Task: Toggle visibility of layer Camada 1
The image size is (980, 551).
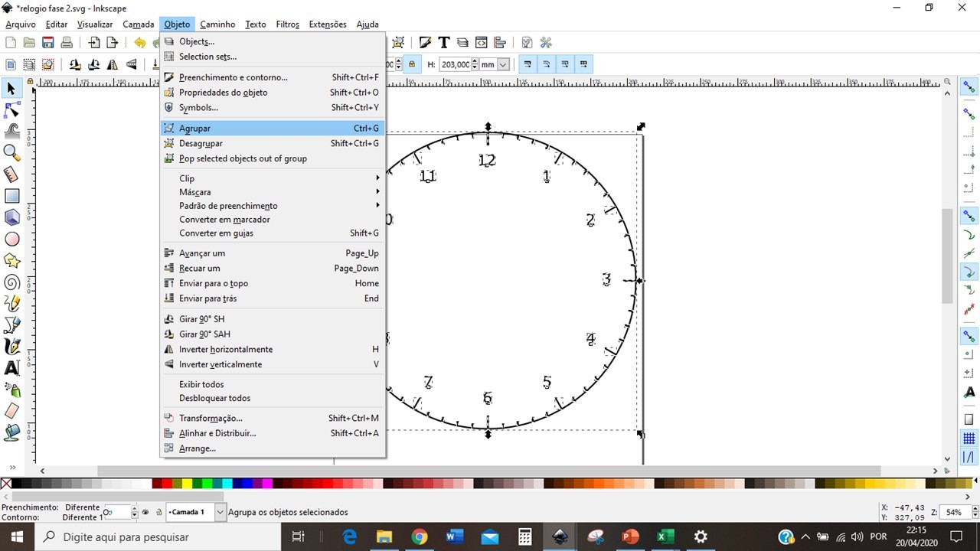Action: (145, 512)
